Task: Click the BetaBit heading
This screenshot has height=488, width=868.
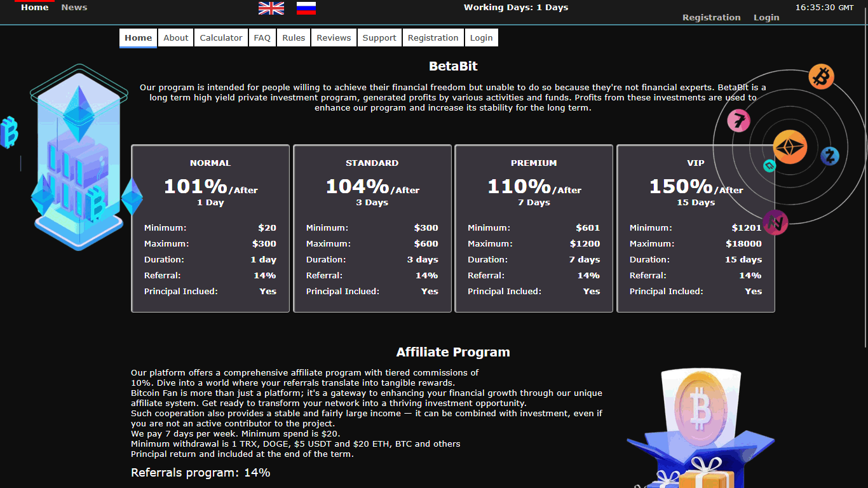Action: click(453, 66)
